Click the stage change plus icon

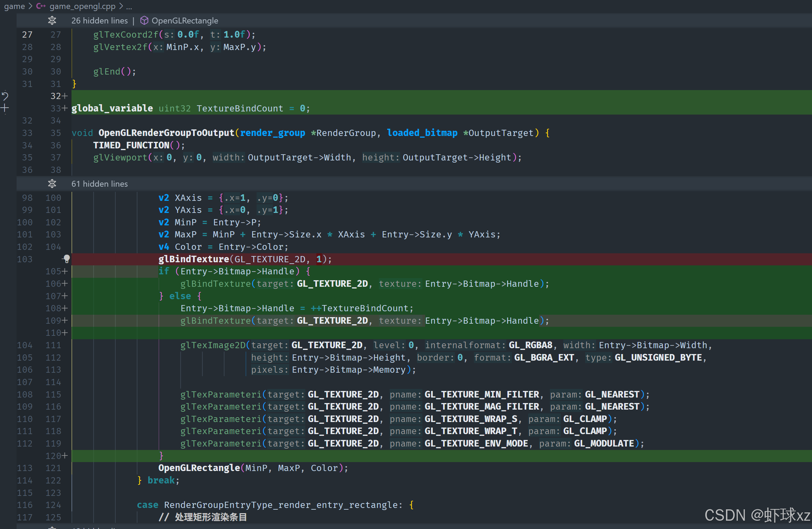point(5,108)
